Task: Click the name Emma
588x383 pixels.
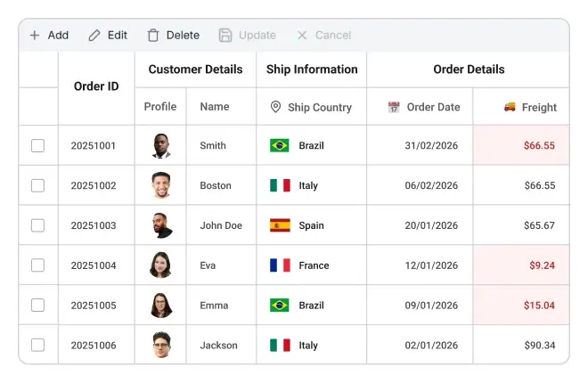Action: (214, 305)
